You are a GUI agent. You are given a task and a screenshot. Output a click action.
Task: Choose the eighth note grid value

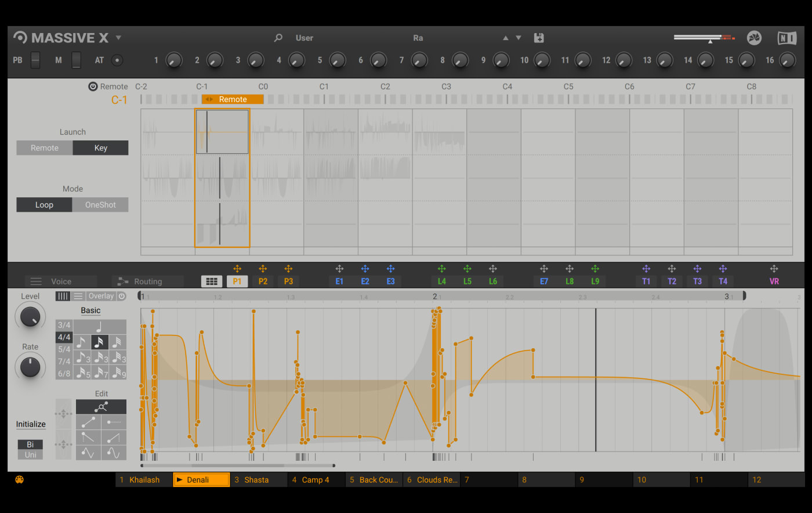point(82,342)
